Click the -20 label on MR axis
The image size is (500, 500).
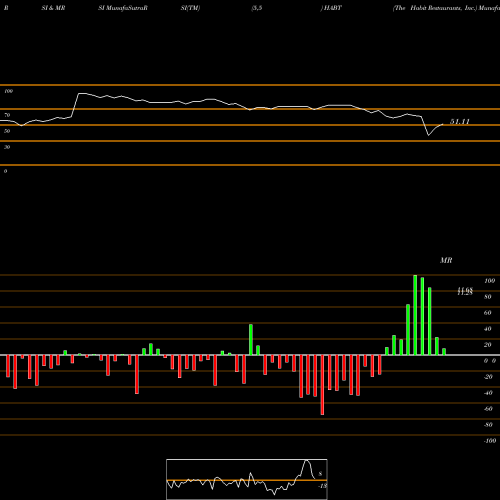(x=488, y=377)
